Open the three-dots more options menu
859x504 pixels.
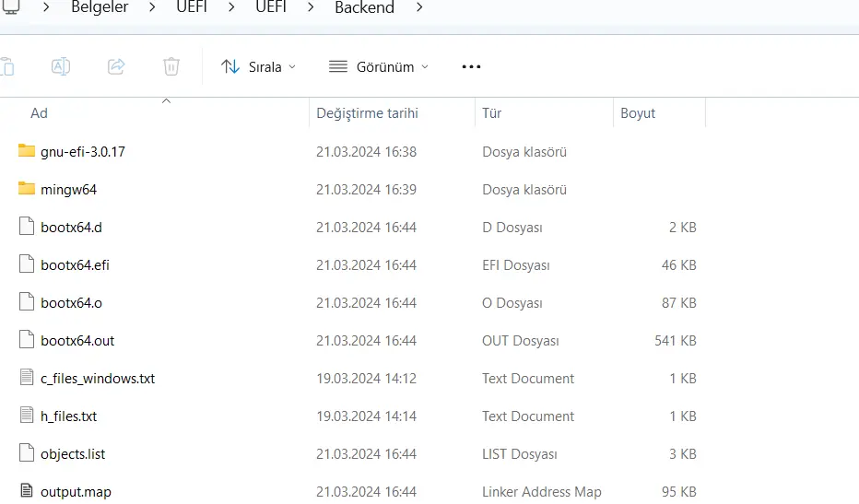471,67
